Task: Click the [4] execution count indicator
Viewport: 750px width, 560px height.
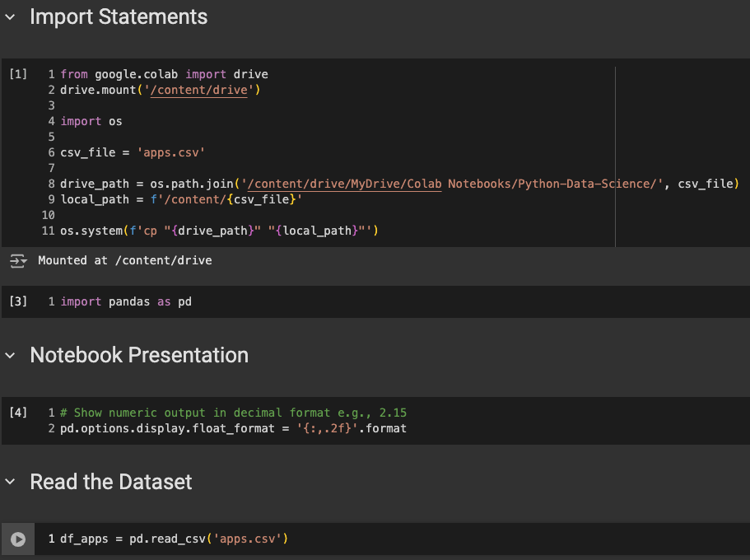Action: [x=18, y=413]
